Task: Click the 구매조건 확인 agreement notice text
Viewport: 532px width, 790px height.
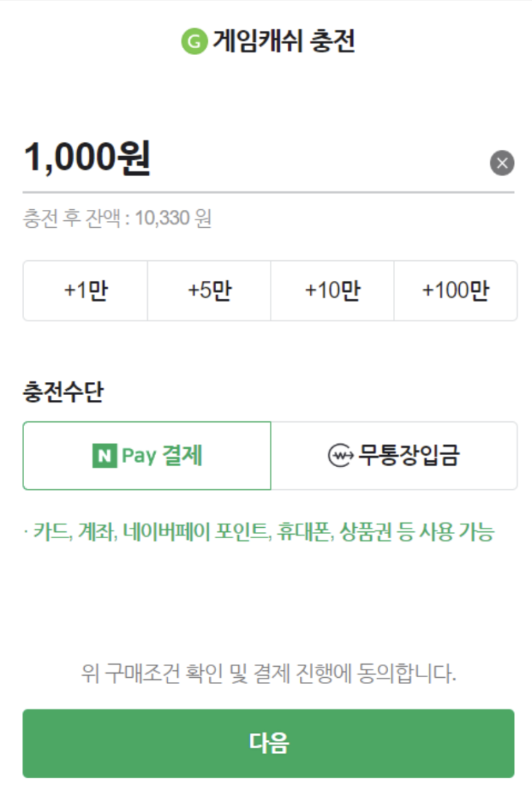Action: (x=268, y=674)
